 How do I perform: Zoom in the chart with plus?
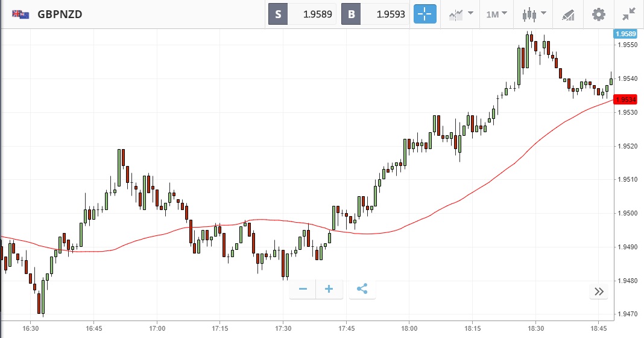(x=329, y=290)
